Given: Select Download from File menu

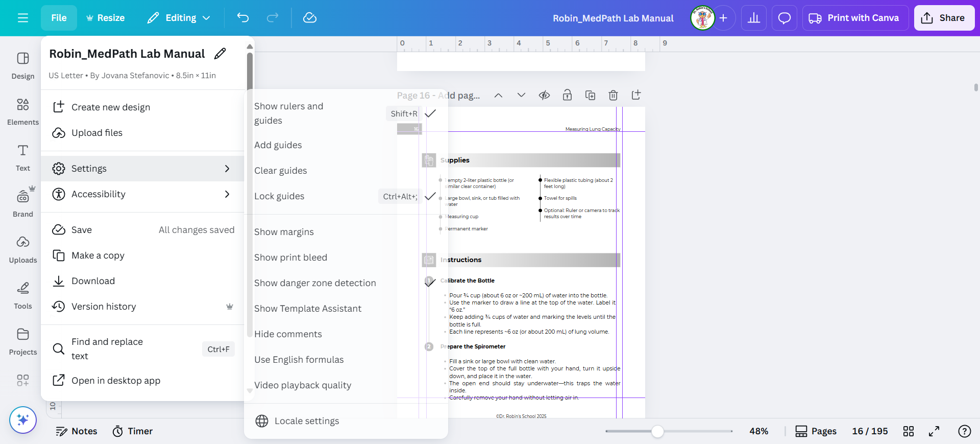Looking at the screenshot, I should pyautogui.click(x=93, y=281).
